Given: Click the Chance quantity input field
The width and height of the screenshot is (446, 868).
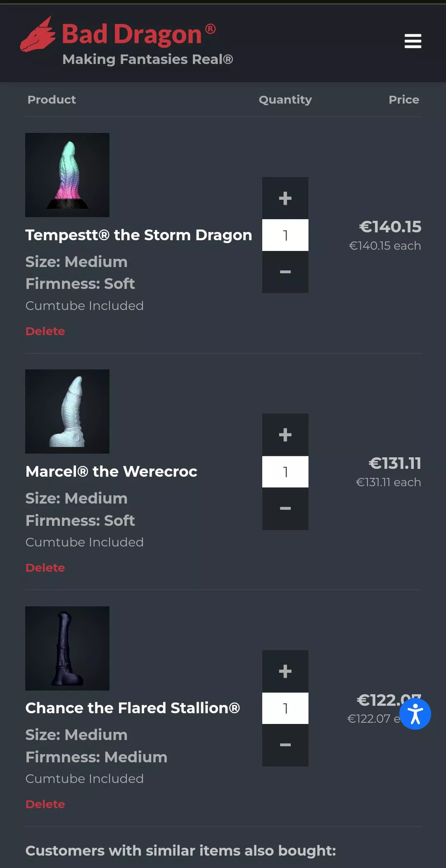Looking at the screenshot, I should coord(285,708).
